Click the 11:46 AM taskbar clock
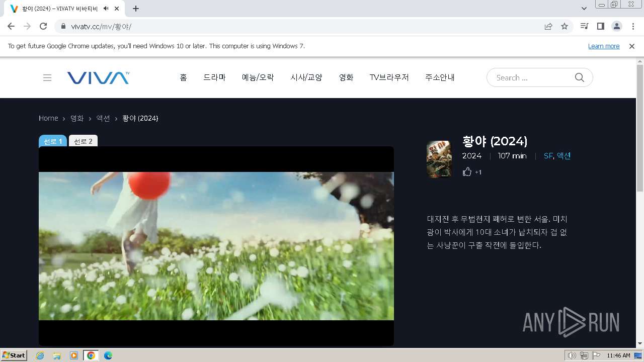This screenshot has width=644, height=362. tap(618, 355)
